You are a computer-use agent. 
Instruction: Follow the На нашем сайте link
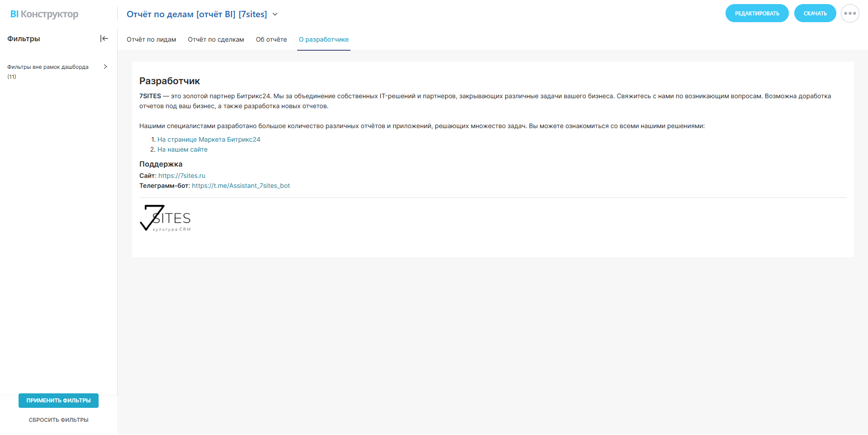pyautogui.click(x=183, y=149)
